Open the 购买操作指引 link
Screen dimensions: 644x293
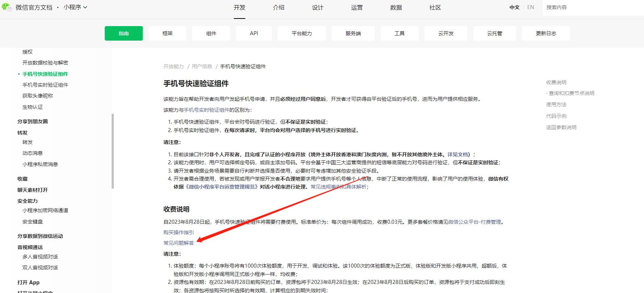click(x=179, y=232)
